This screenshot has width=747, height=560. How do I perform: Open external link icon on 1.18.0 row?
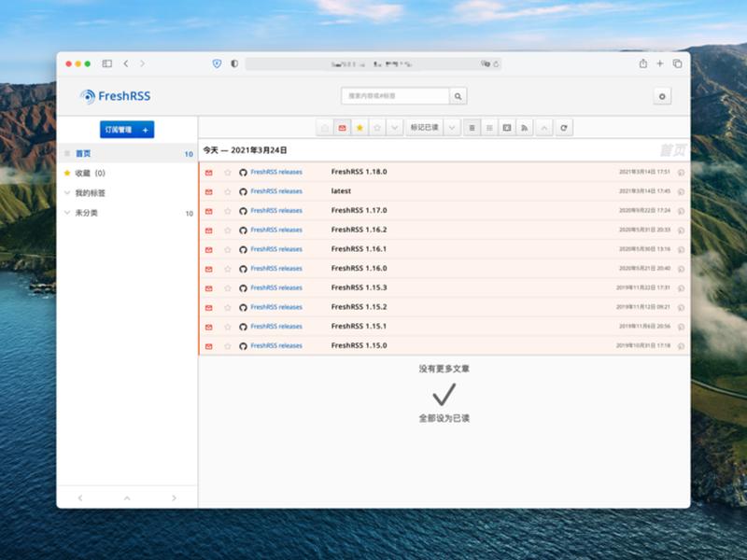[681, 173]
